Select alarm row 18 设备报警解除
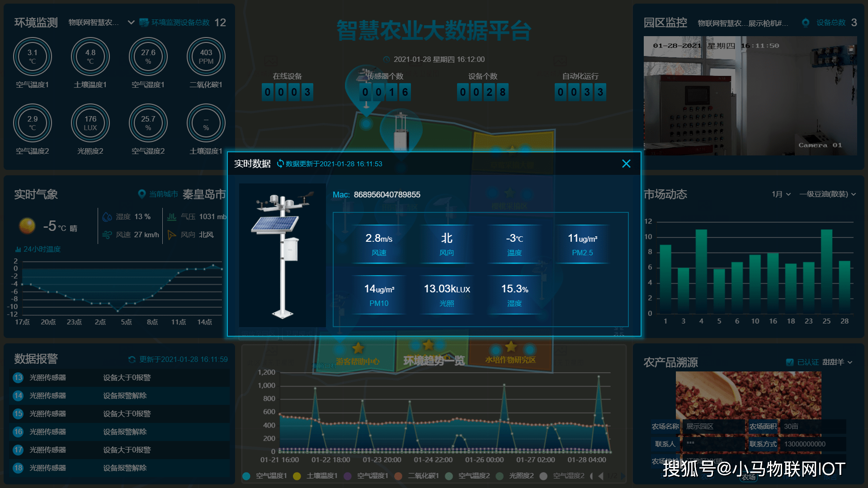 [119, 468]
